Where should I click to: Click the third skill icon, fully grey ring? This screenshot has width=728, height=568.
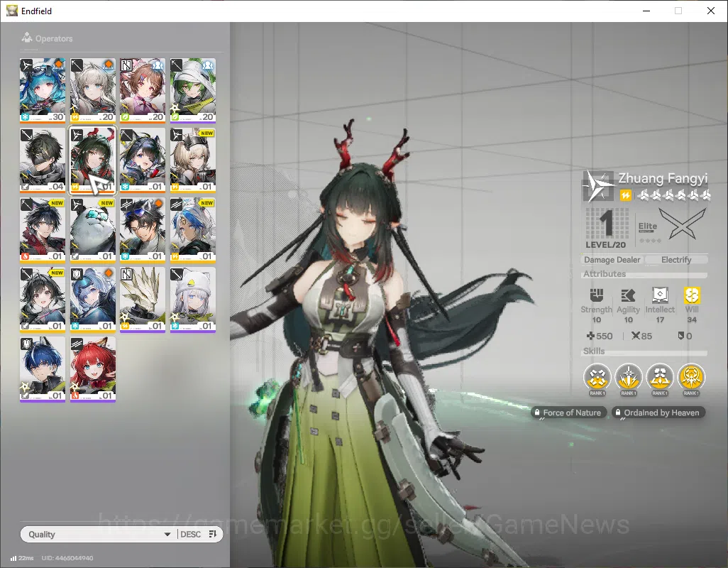[660, 377]
